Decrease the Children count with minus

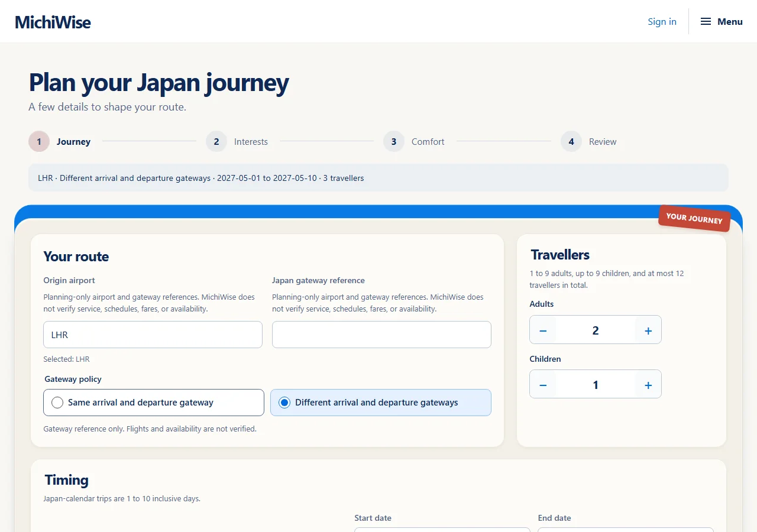click(543, 385)
